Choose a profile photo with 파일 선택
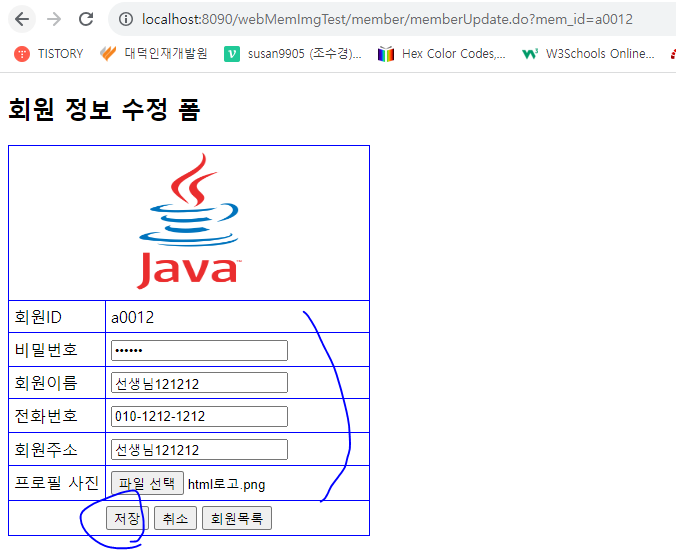Screen dimensions: 676x555 click(147, 483)
